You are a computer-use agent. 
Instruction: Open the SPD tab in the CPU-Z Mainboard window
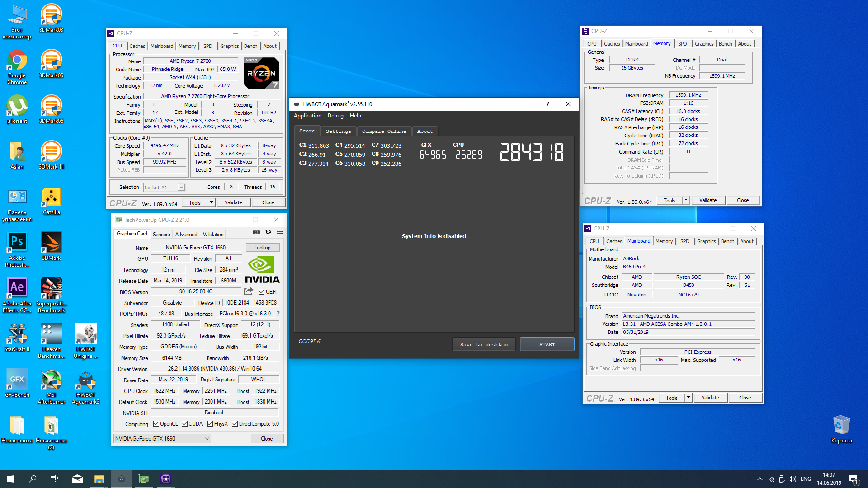tap(684, 241)
